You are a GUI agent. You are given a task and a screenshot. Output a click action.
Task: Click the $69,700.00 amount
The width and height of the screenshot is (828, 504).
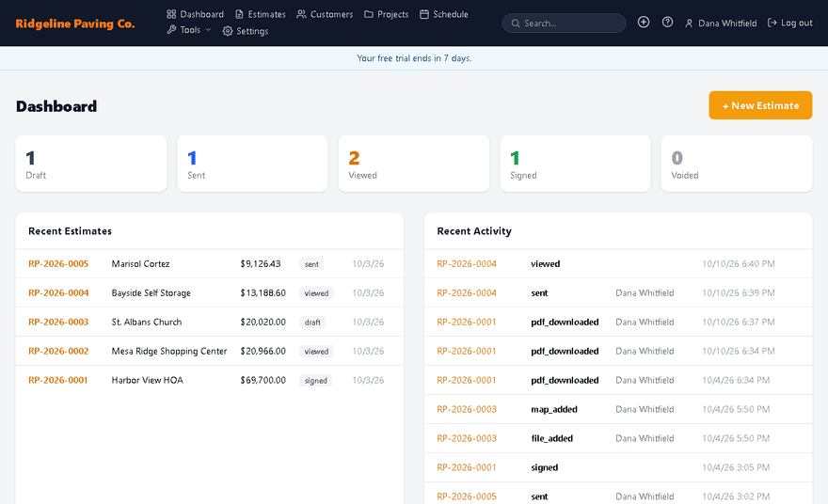263,380
